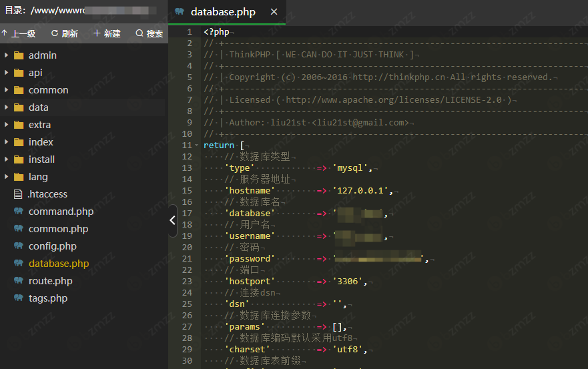The image size is (588, 369).
Task: Click line number 23 in the gutter
Action: (x=187, y=281)
